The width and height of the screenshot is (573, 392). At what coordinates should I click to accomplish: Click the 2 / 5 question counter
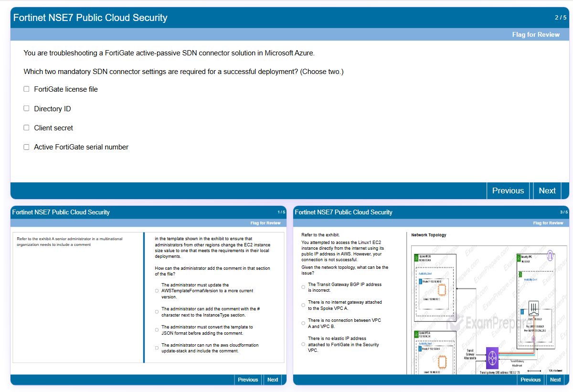561,18
